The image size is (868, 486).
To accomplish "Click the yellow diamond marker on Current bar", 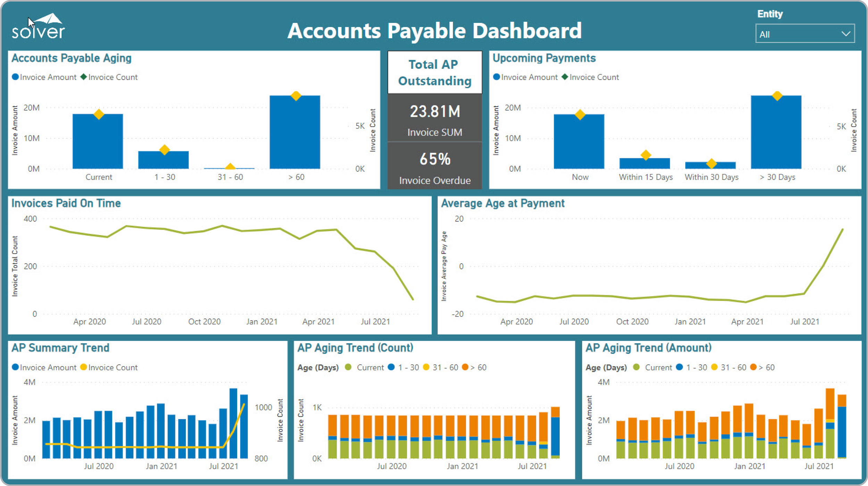I will [99, 114].
